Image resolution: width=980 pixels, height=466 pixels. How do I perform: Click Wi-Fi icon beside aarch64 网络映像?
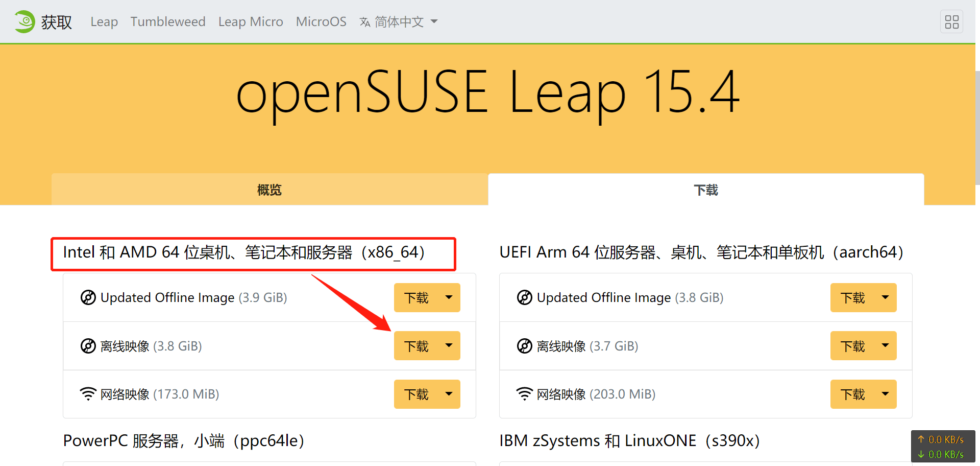tap(525, 394)
